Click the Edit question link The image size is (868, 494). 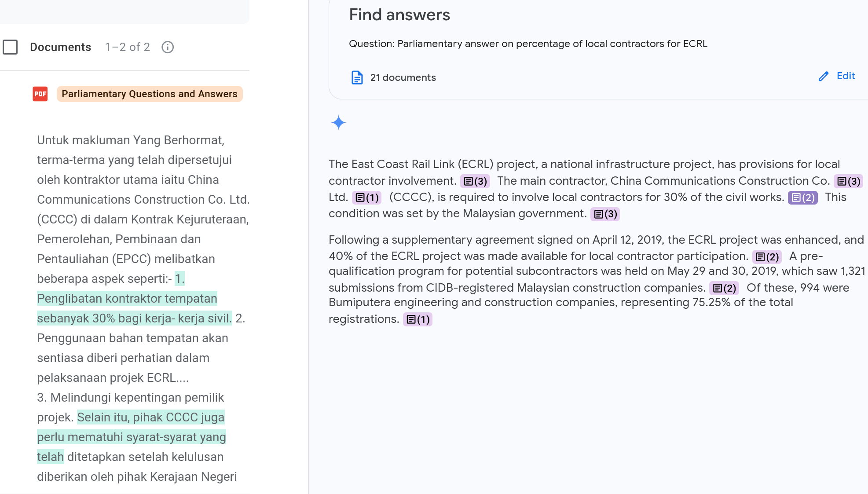pyautogui.click(x=846, y=76)
